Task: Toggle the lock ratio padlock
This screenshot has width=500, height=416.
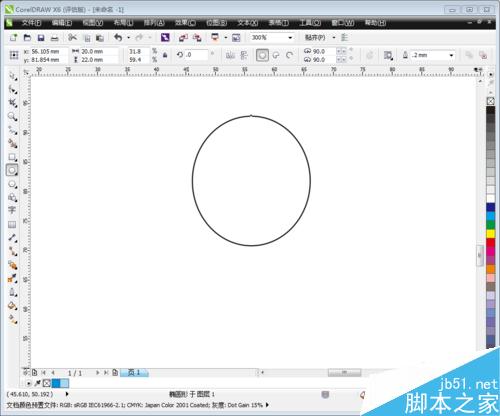Action: [x=165, y=55]
